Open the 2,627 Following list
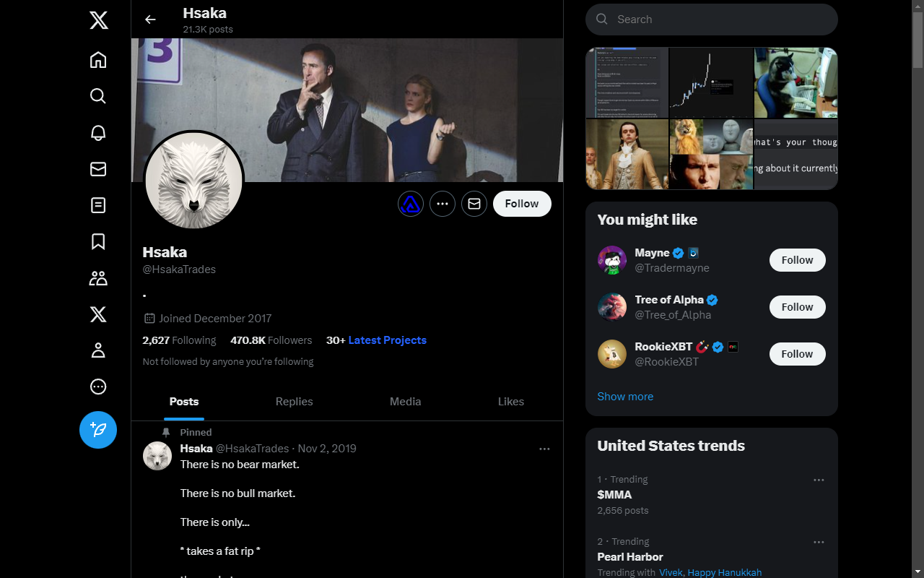Screen dimensions: 924x578 click(x=179, y=340)
